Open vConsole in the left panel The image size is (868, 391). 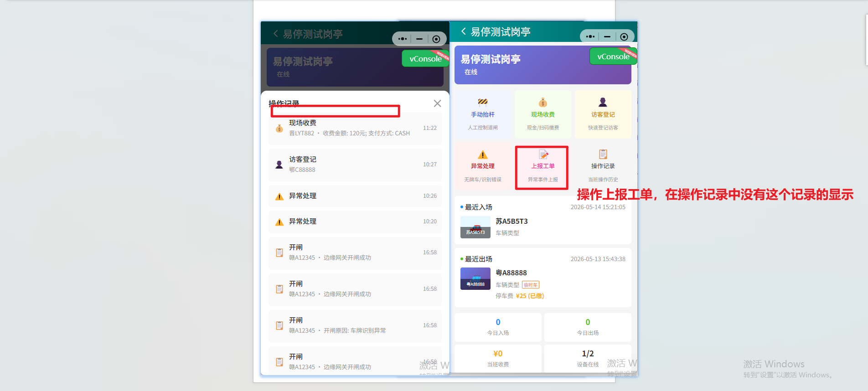[x=425, y=59]
